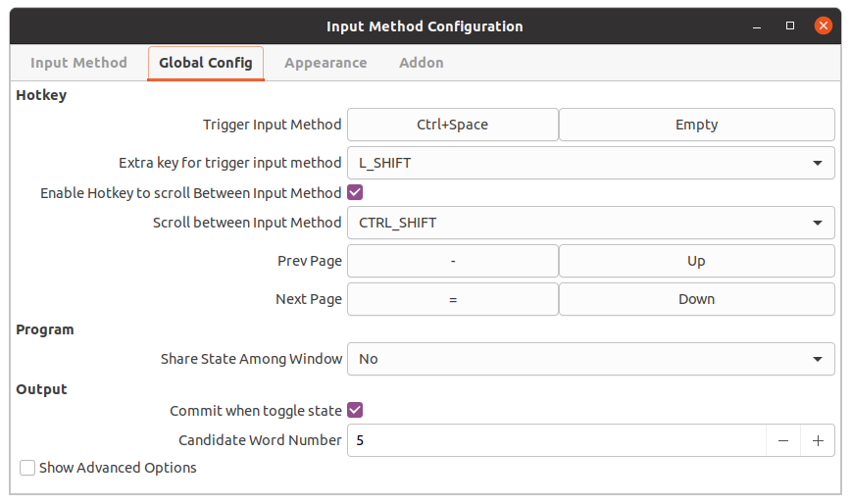Maximize the Input Method Configuration window

point(790,26)
